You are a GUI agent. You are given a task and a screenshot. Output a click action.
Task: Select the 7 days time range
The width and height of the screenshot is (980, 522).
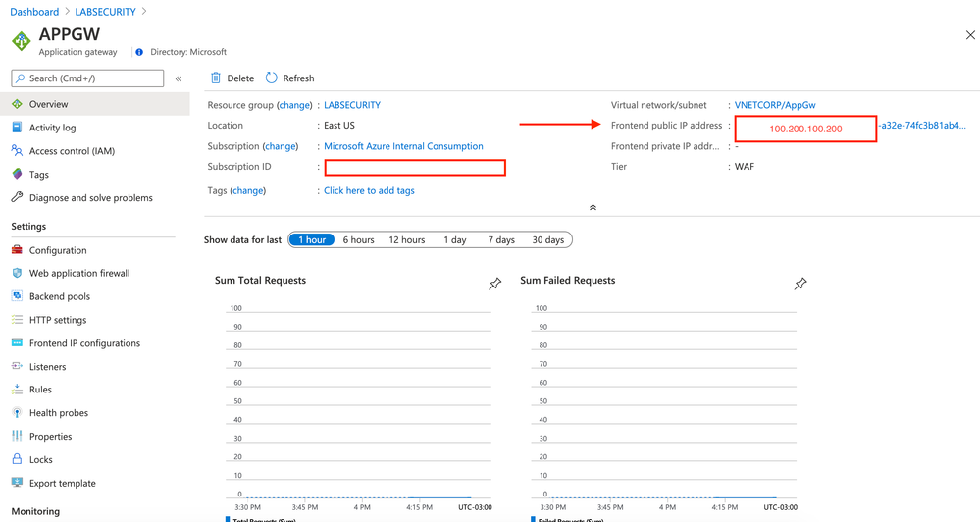(x=501, y=240)
